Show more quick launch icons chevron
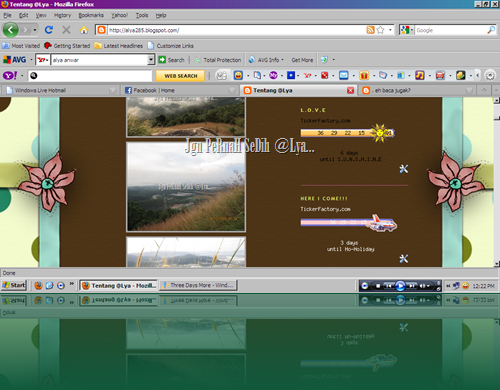This screenshot has width=500, height=390. pyautogui.click(x=71, y=284)
